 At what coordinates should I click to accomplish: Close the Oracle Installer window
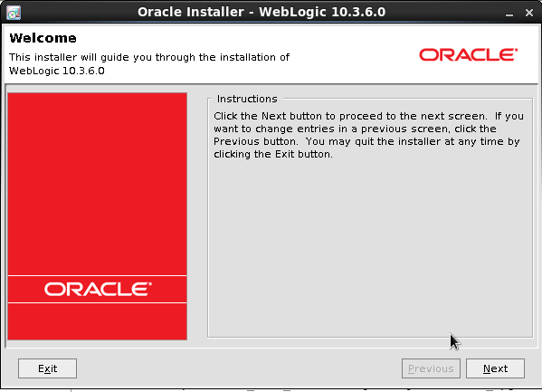point(528,13)
